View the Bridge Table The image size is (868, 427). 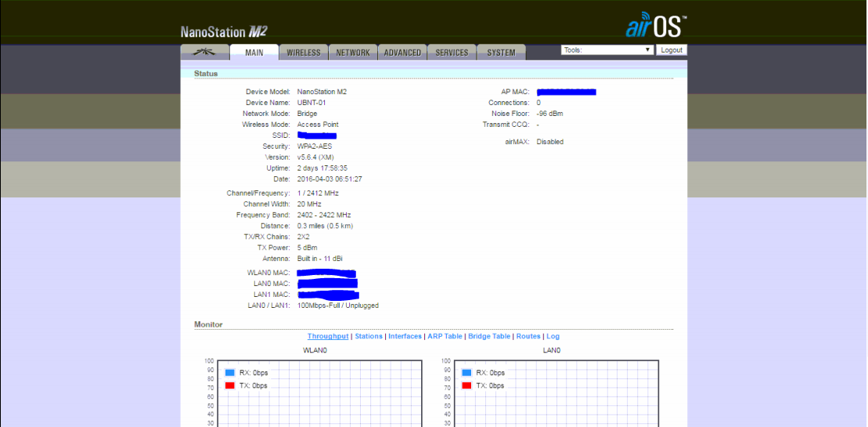tap(489, 336)
